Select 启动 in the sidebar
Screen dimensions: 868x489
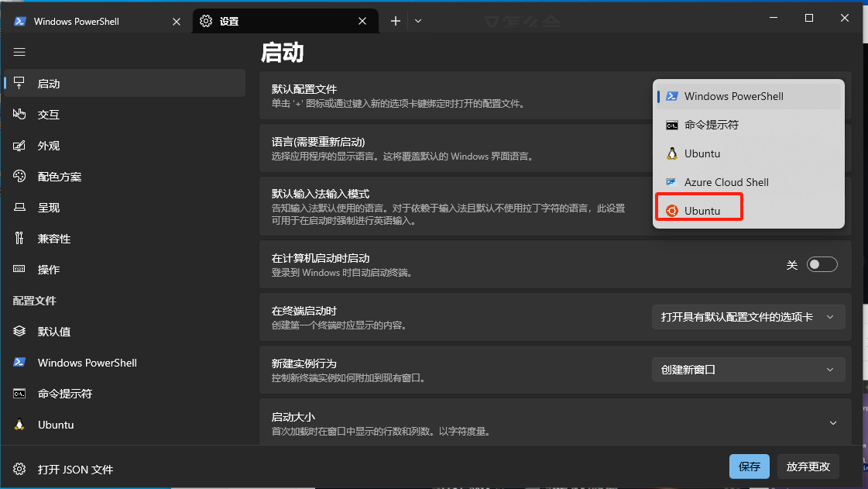point(125,84)
